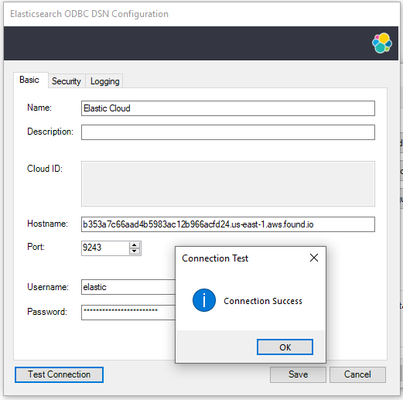Click the 'Connection Test' dialog title
The width and height of the screenshot is (403, 400).
point(215,258)
